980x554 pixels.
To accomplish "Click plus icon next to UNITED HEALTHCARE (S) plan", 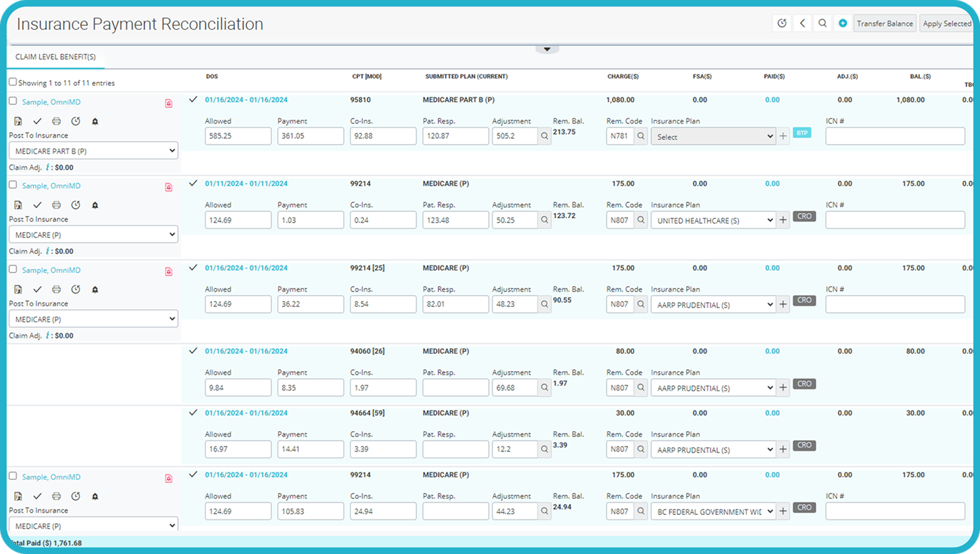I will [x=783, y=220].
